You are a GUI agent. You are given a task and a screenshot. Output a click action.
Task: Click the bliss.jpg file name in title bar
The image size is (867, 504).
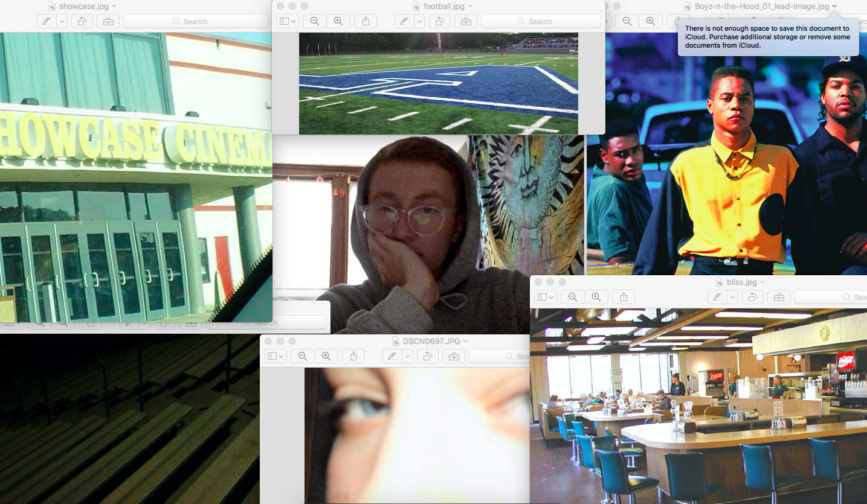click(x=742, y=282)
